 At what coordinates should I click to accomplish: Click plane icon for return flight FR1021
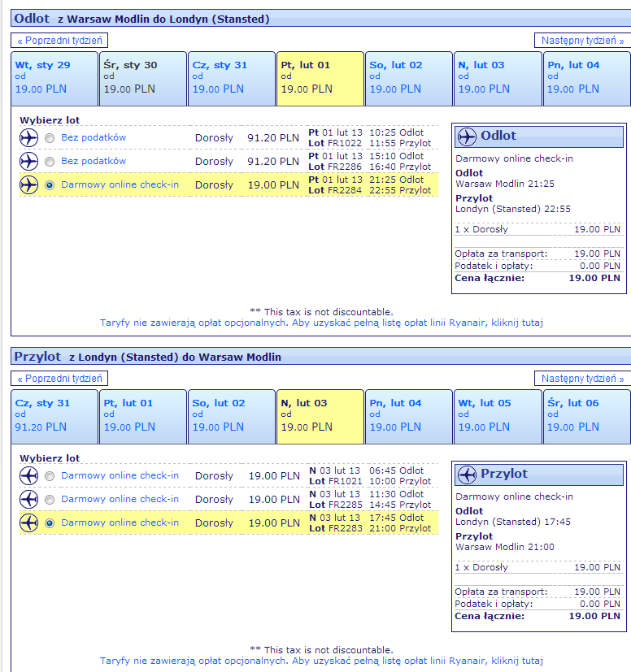(28, 476)
